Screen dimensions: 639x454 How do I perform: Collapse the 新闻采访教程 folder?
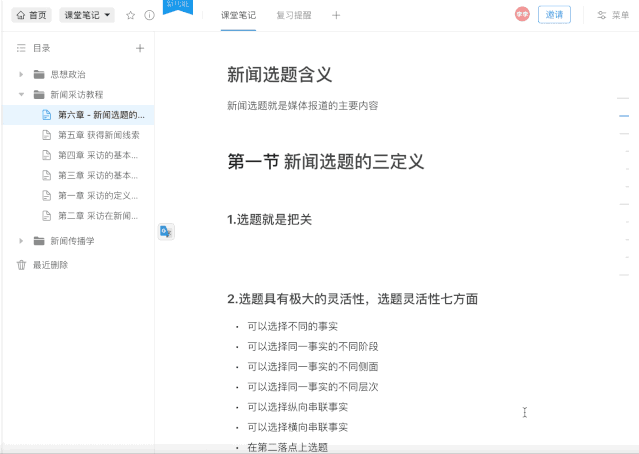(21, 95)
